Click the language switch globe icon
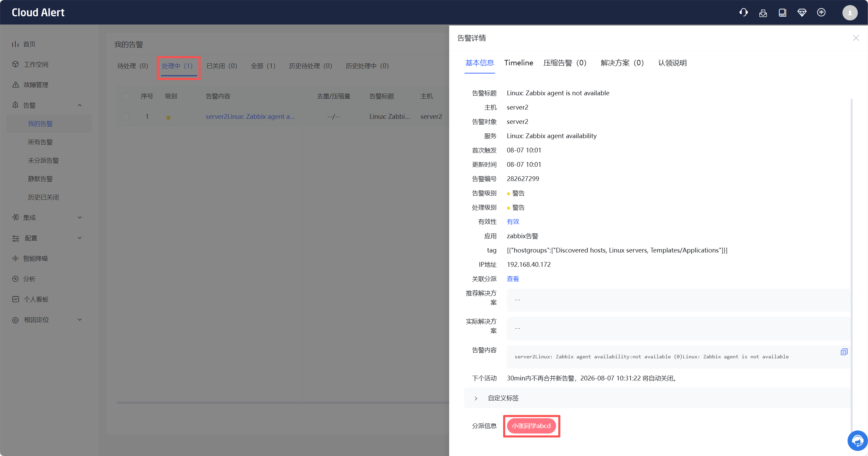This screenshot has height=456, width=868. [821, 13]
